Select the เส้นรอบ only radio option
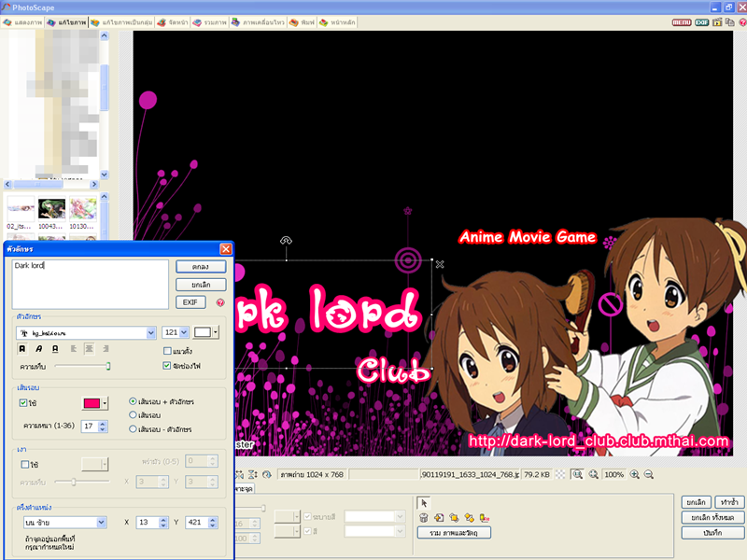 pos(133,415)
